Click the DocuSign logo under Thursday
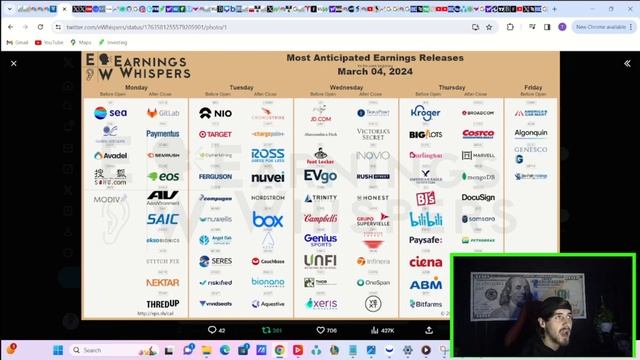 (x=478, y=197)
